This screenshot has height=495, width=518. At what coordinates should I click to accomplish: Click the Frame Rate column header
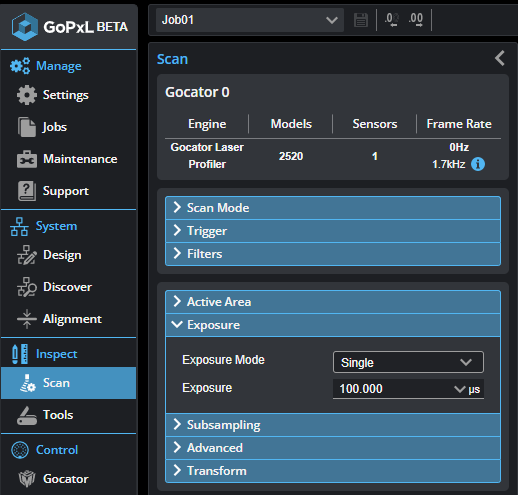(459, 124)
